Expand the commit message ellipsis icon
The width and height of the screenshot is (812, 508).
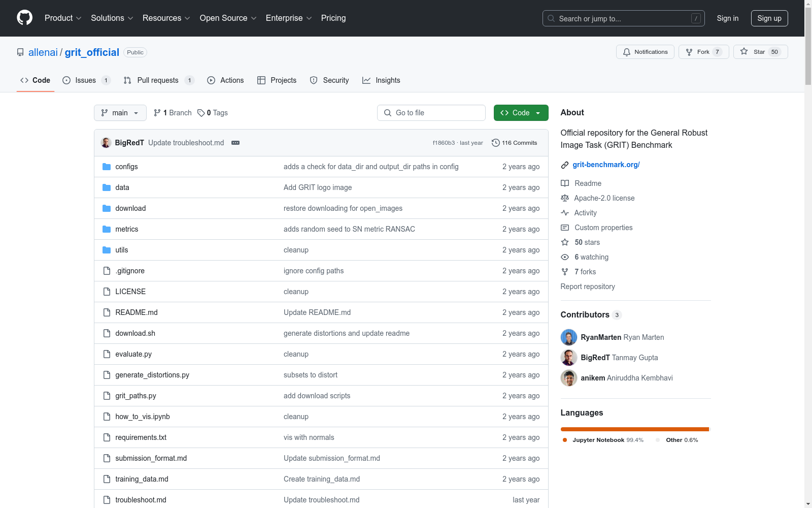pyautogui.click(x=235, y=143)
